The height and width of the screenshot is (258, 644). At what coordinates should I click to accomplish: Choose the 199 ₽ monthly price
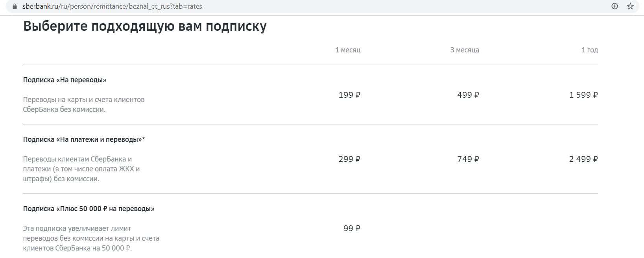point(349,95)
